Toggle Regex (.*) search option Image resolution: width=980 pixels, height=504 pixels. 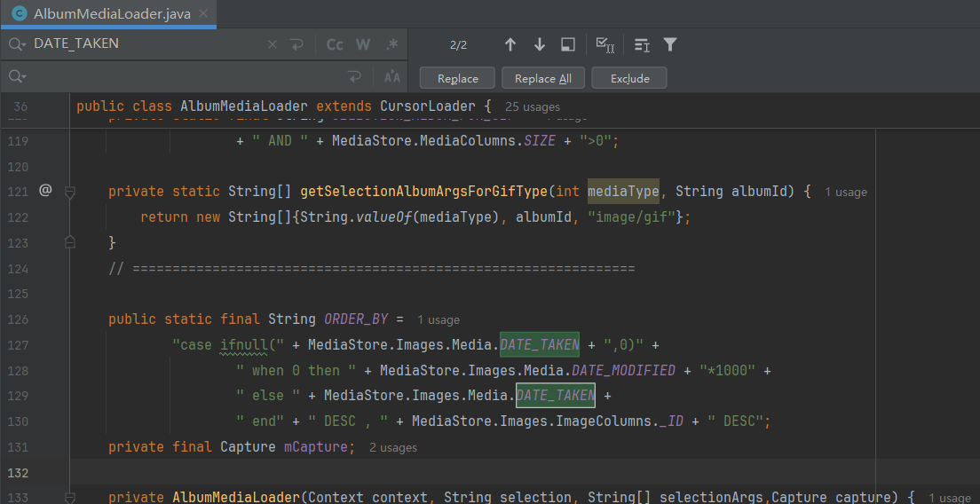point(391,44)
